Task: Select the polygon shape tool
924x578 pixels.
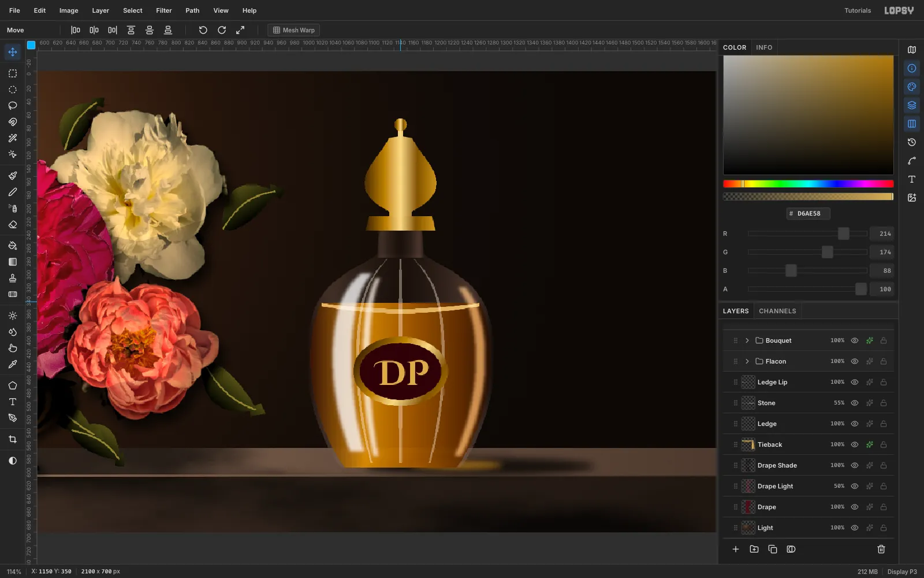Action: pyautogui.click(x=13, y=386)
